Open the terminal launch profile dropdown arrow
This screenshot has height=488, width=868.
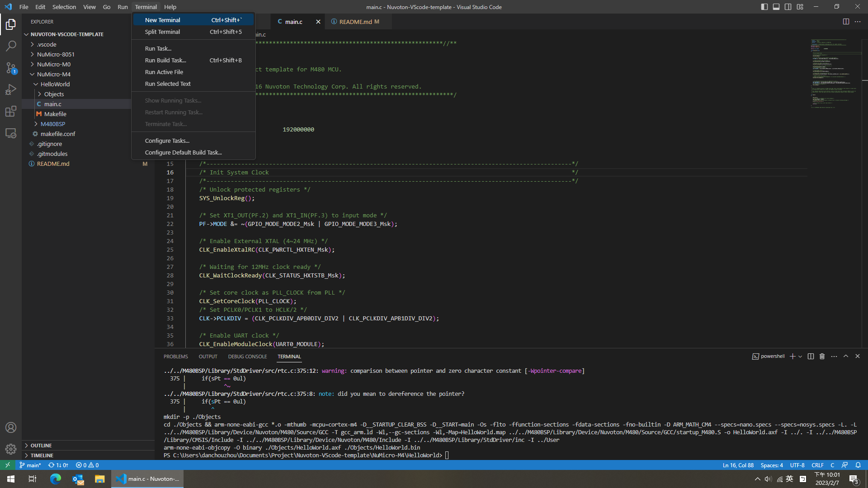(x=800, y=357)
